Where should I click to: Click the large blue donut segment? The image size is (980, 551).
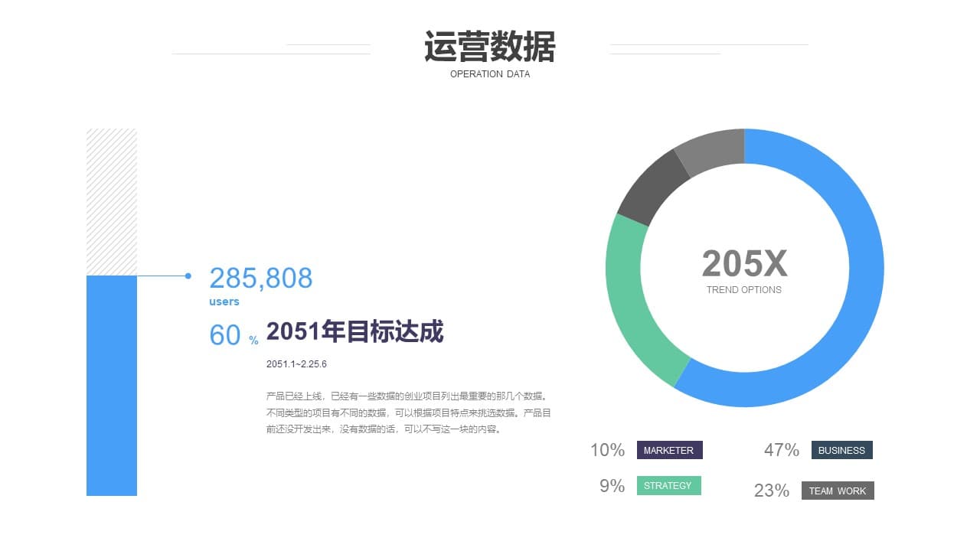point(861,298)
